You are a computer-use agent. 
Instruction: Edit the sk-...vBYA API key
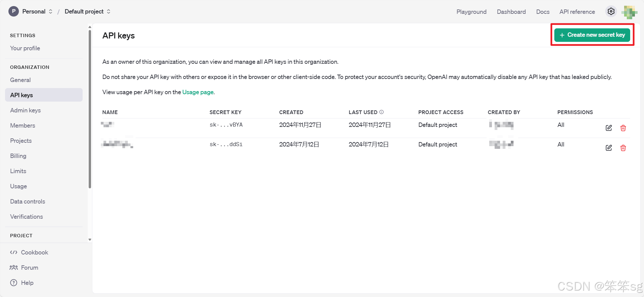point(609,128)
